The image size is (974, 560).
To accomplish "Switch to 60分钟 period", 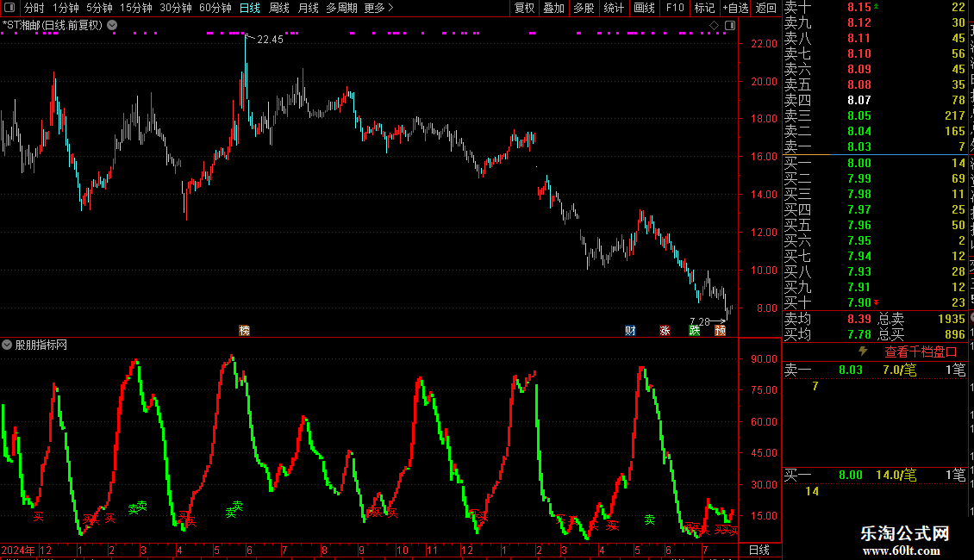I will point(215,8).
